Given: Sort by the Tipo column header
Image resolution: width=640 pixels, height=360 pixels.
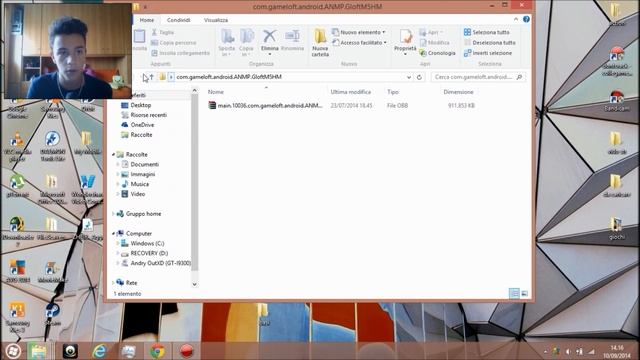Looking at the screenshot, I should (x=393, y=92).
